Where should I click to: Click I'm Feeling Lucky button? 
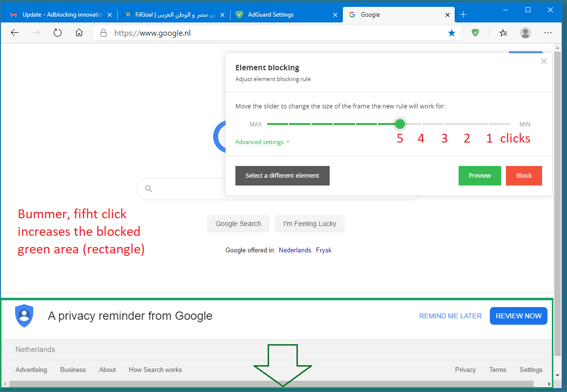pos(310,224)
